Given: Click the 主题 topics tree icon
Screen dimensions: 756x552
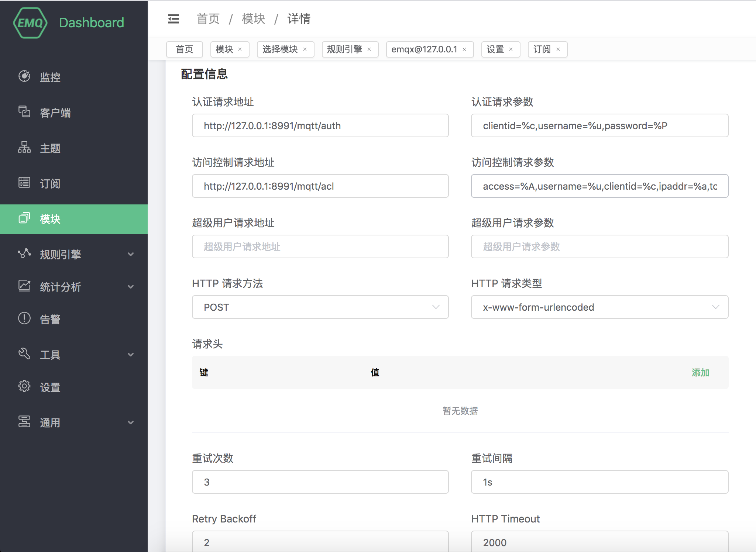Looking at the screenshot, I should pos(24,147).
